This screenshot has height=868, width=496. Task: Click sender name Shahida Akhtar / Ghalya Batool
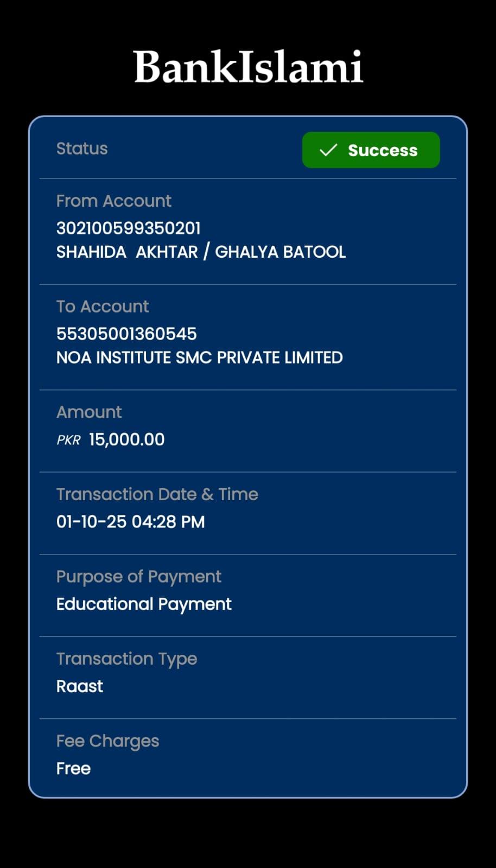(201, 252)
